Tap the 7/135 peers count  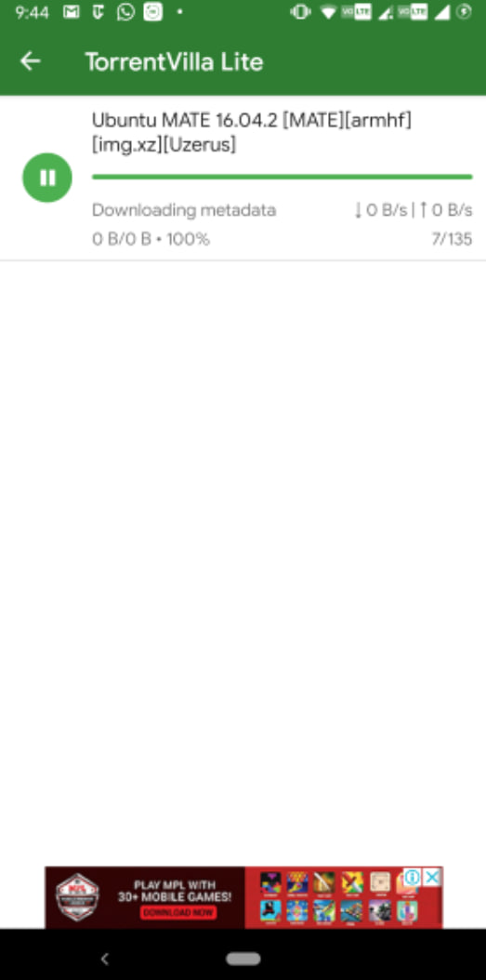452,239
